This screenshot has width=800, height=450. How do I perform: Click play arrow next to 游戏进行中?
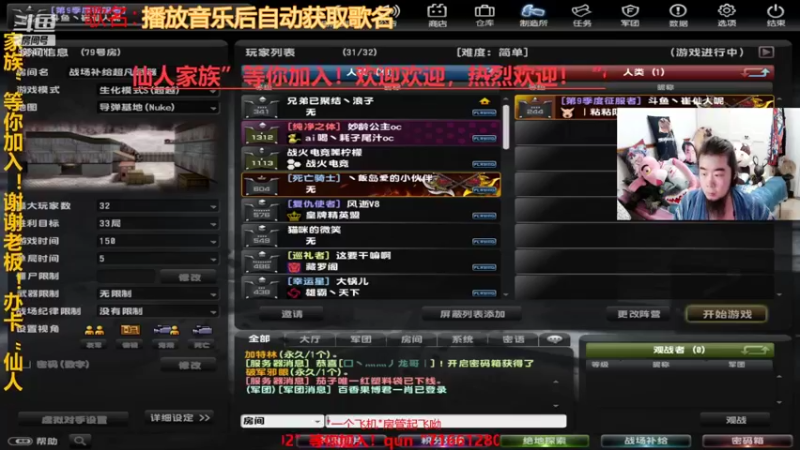click(766, 52)
